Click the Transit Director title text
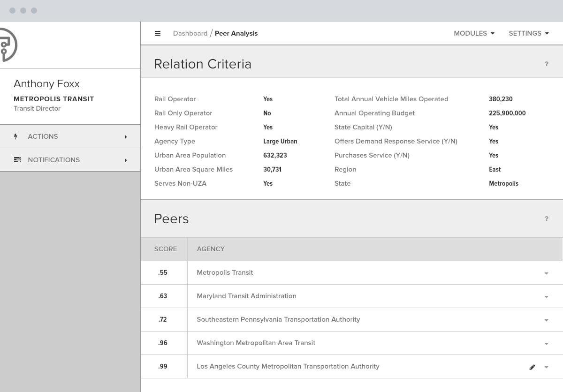 [x=37, y=108]
